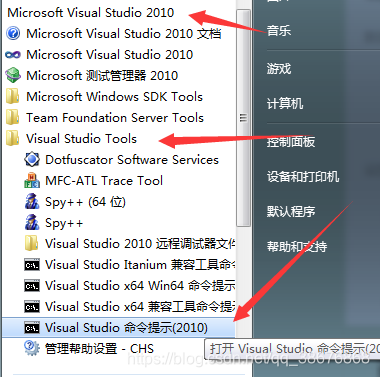Open 默认程序 in the right pane
Screen dimensions: 380x377
(x=291, y=211)
